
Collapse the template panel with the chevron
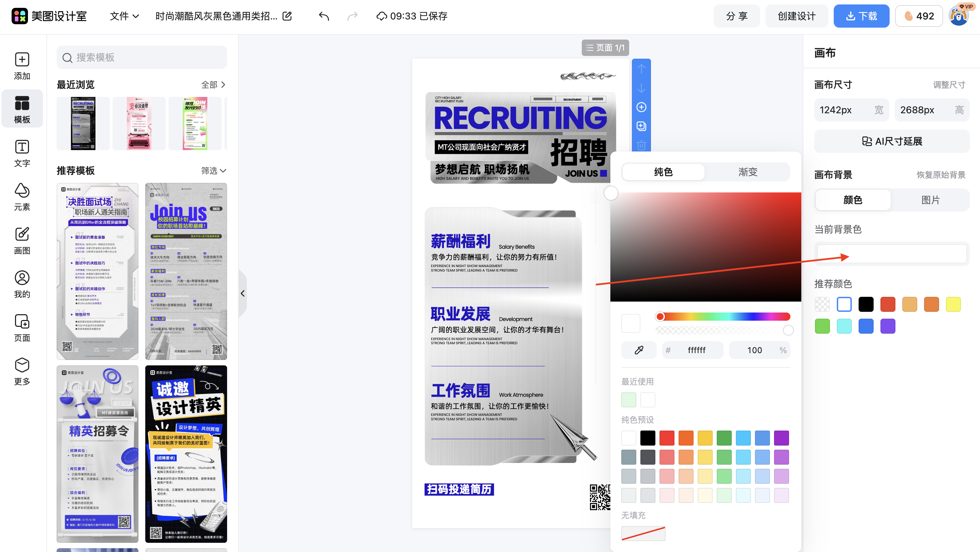click(x=243, y=293)
